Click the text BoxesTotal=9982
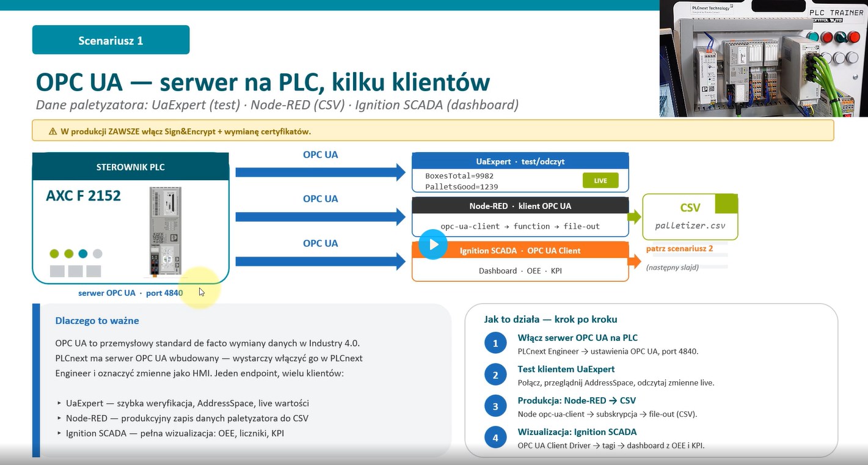868x465 pixels. coord(459,176)
